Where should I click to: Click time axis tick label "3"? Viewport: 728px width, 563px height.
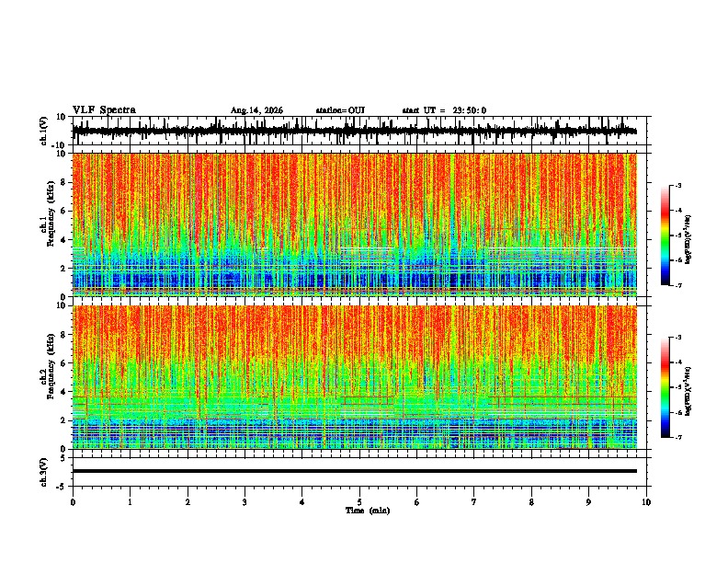tap(245, 502)
